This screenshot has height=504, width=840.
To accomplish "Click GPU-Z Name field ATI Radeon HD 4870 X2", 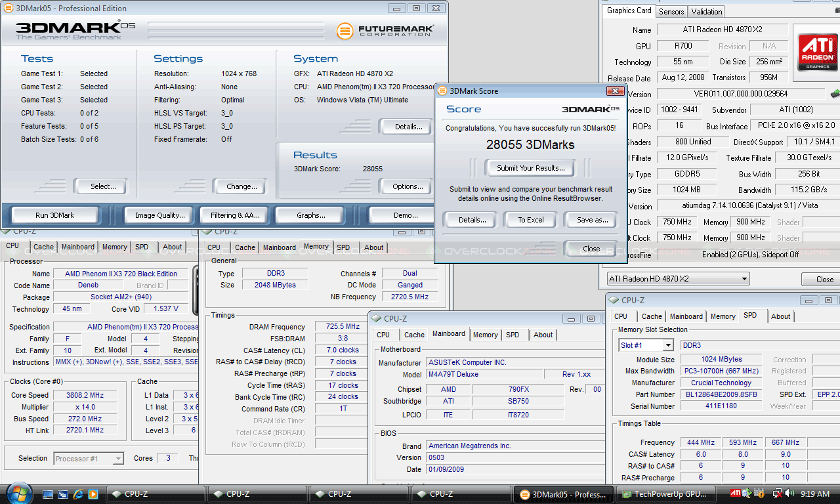I will click(721, 30).
